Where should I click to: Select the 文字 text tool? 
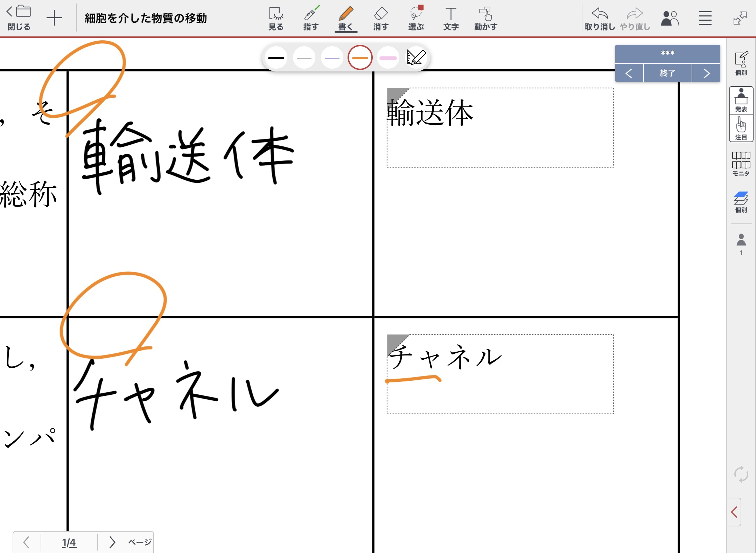coord(451,18)
